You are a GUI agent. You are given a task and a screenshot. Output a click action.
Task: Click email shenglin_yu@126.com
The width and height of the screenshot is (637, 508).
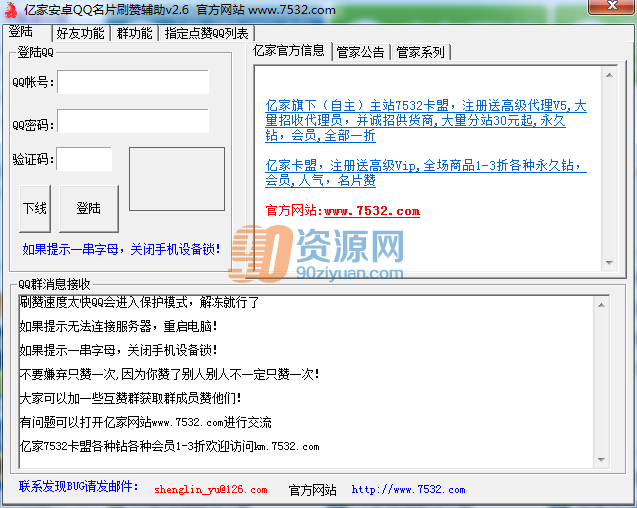coord(211,489)
